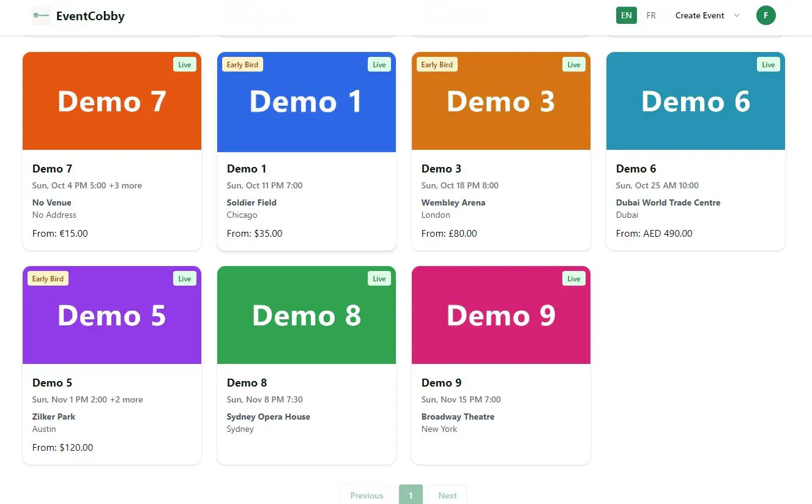Click the EventCobby logo icon

pos(42,16)
